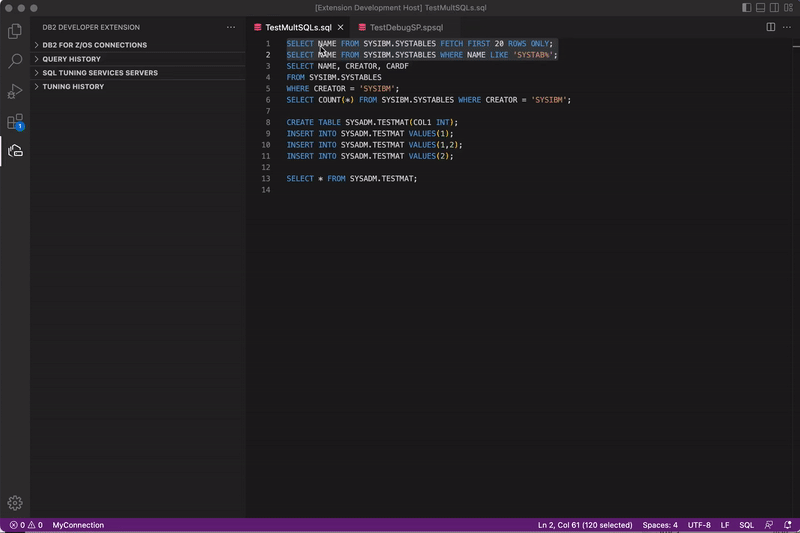Switch to the TestDebugSP.spsql tab
This screenshot has width=800, height=533.
[406, 28]
